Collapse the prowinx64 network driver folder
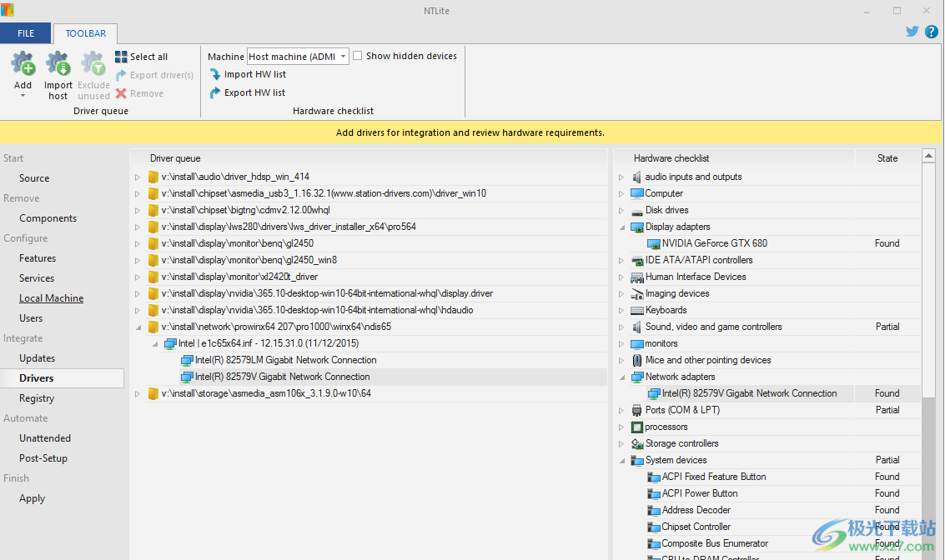The width and height of the screenshot is (945, 560). (138, 327)
